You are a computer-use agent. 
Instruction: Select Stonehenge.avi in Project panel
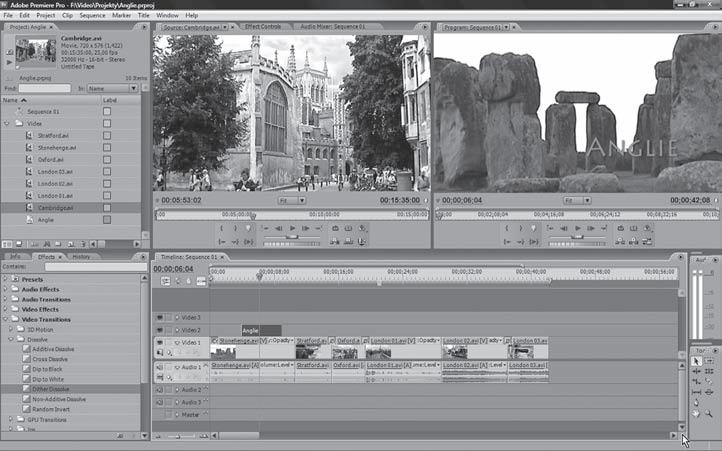pos(57,147)
